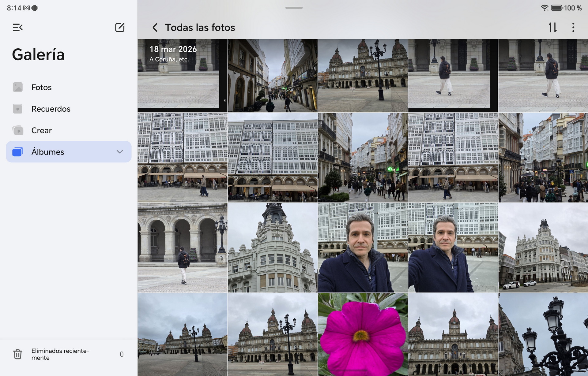Click the Álbumes folder icon
The height and width of the screenshot is (376, 588).
coord(18,152)
